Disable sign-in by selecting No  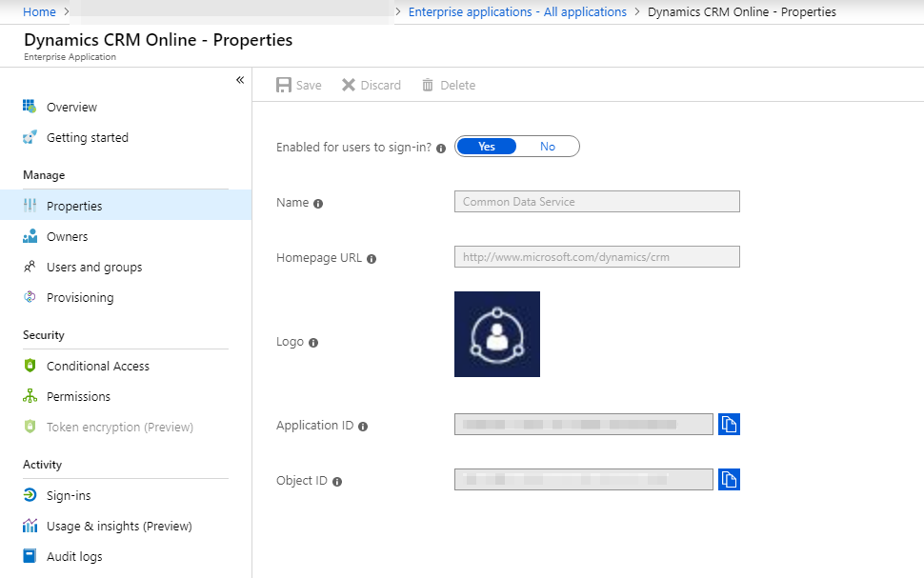click(548, 146)
